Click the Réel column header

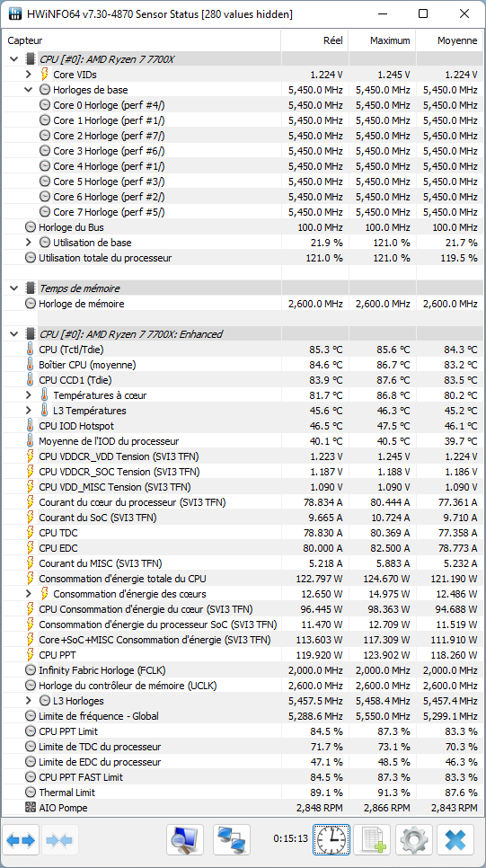coord(314,40)
